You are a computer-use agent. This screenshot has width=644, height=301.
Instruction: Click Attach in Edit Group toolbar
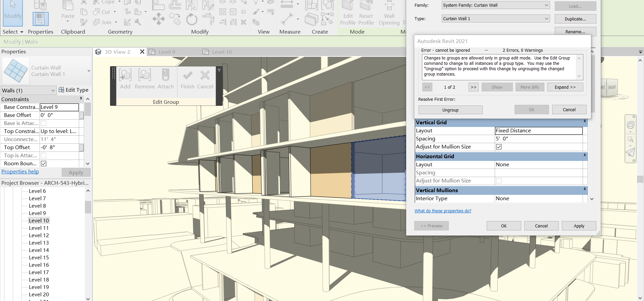click(x=166, y=79)
